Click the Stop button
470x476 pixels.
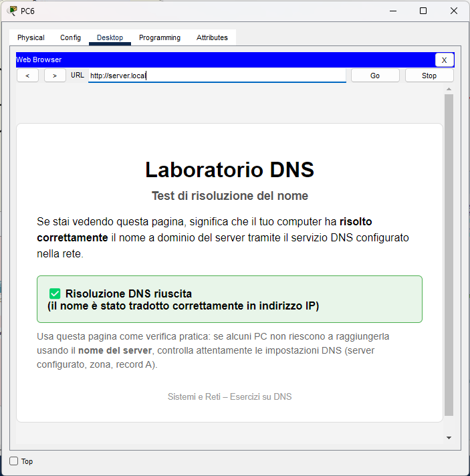[429, 76]
